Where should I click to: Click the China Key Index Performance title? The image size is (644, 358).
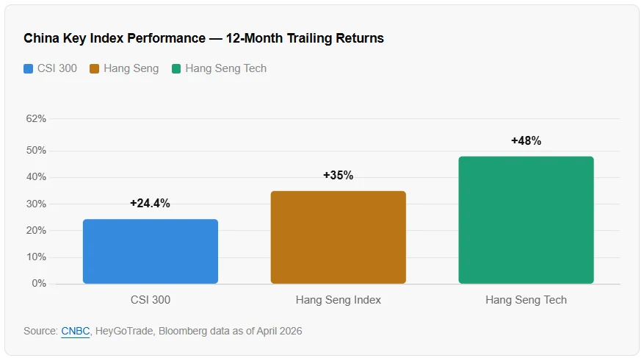coord(203,38)
